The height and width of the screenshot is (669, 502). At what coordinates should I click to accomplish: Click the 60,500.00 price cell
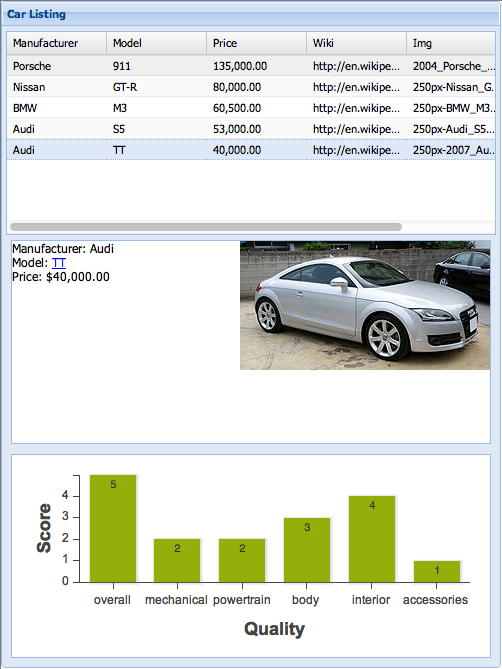[x=256, y=108]
